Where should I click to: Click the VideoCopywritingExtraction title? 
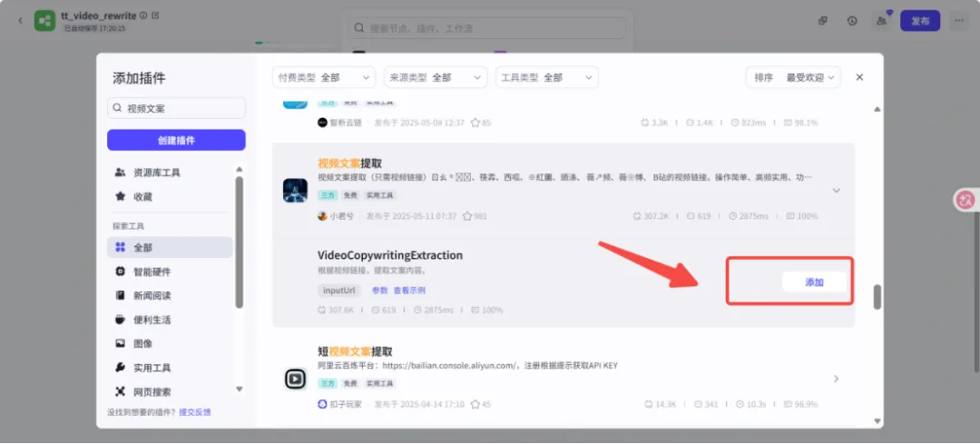coord(390,255)
